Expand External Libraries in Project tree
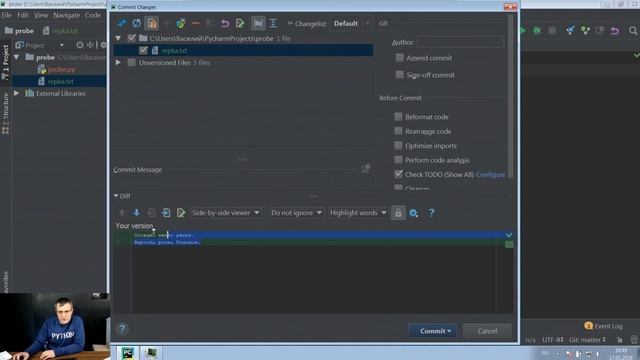This screenshot has height=360, width=640. tap(16, 93)
